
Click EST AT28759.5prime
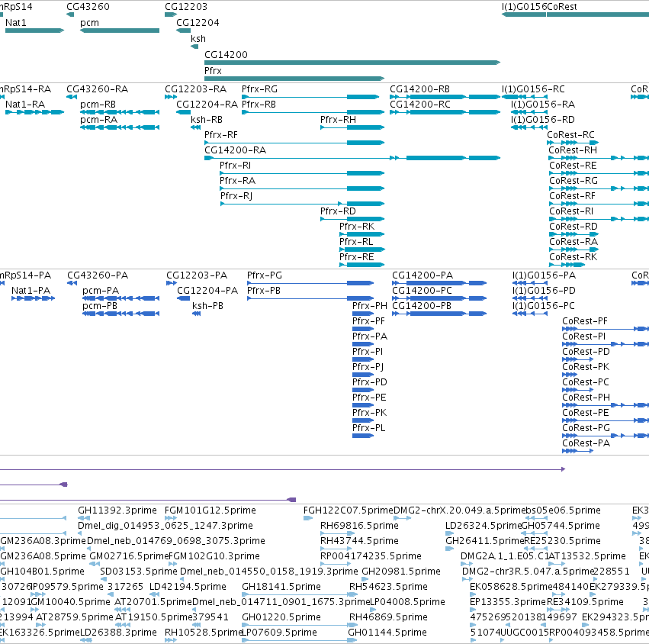[x=40, y=625]
